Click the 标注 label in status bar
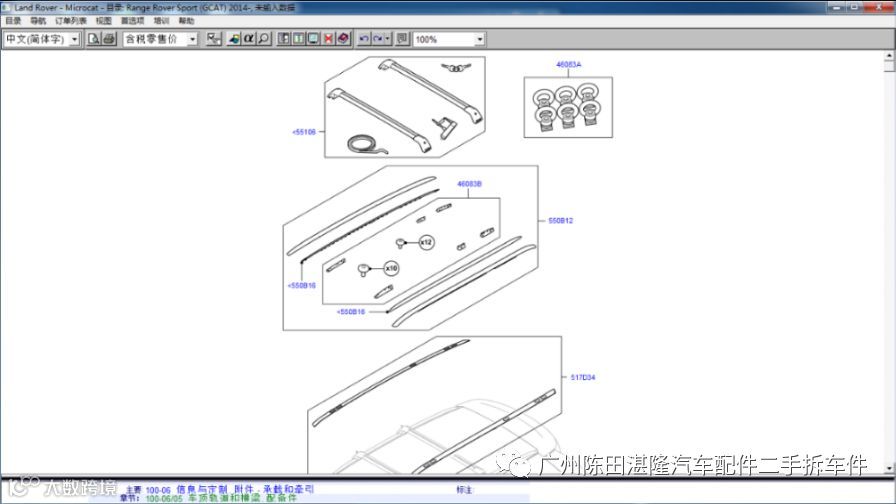The image size is (896, 504). (x=464, y=490)
